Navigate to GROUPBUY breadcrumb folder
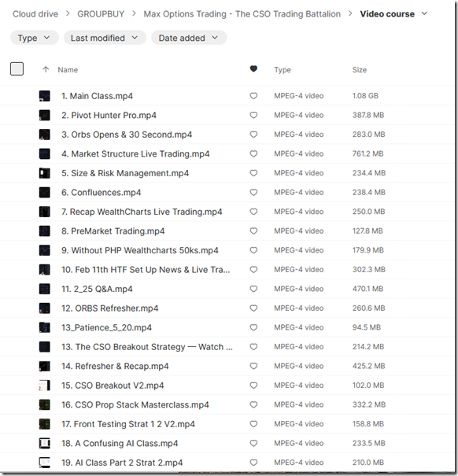The height and width of the screenshot is (476, 458). [101, 14]
